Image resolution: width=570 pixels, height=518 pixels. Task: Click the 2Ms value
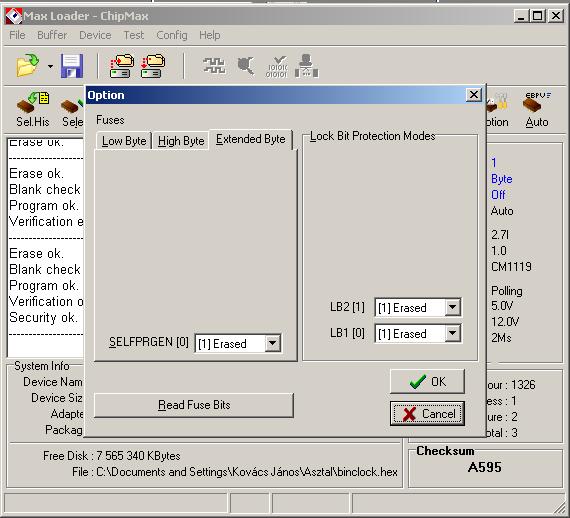501,338
